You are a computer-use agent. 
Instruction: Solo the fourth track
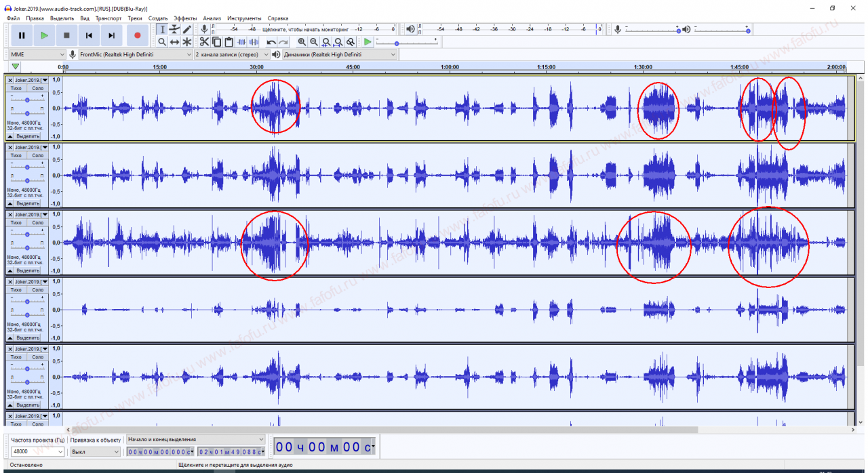(37, 289)
